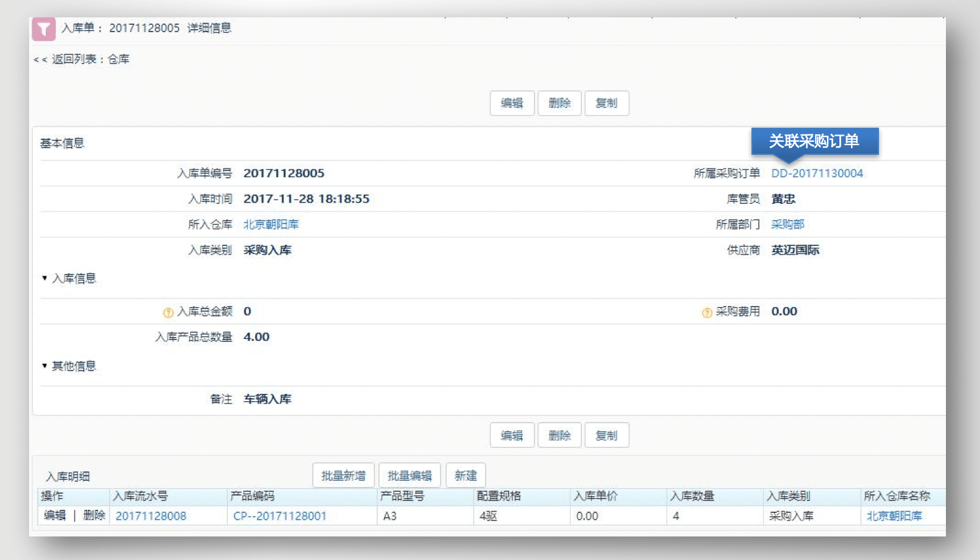Screen dimensions: 980x560
Task: Click the pink funnel icon beside 入库单
Action: point(43,29)
